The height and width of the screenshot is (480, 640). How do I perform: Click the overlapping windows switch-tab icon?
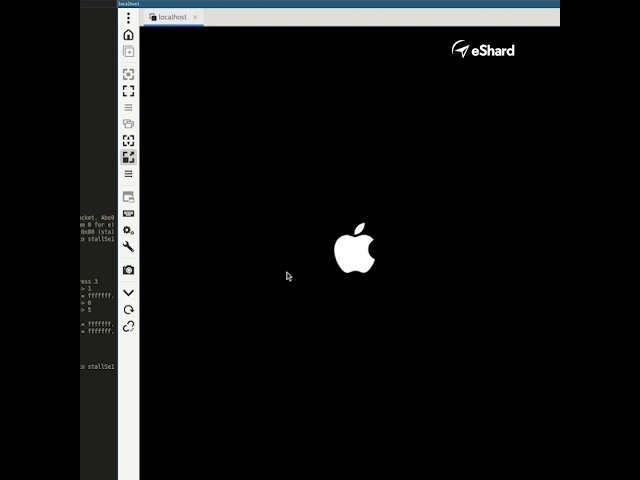point(129,124)
